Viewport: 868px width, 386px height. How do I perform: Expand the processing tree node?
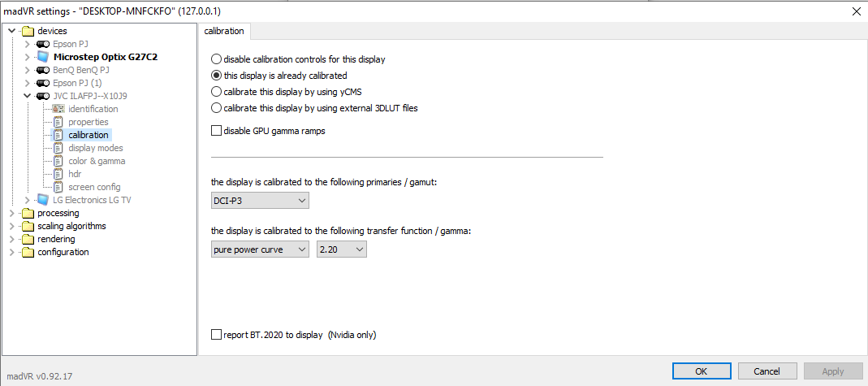click(x=12, y=213)
